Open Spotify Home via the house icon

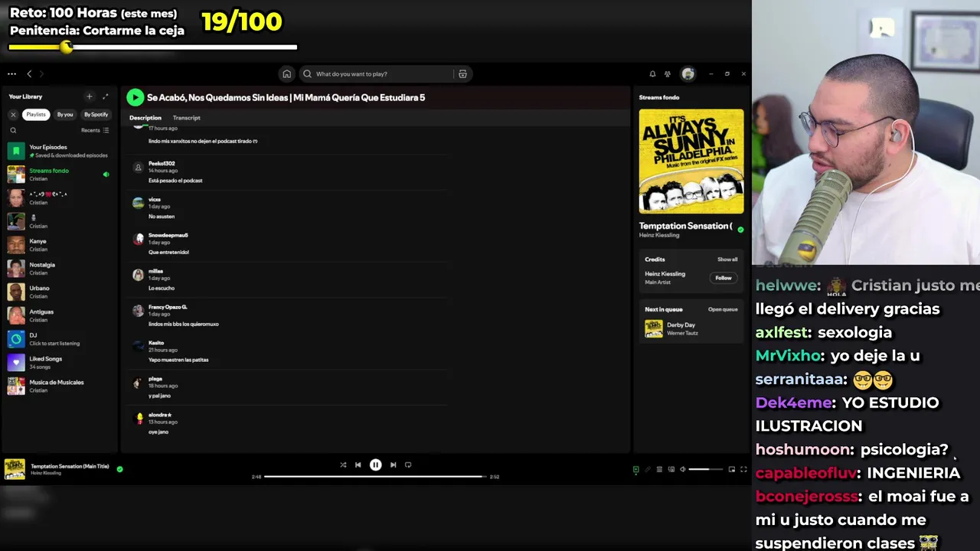(286, 74)
